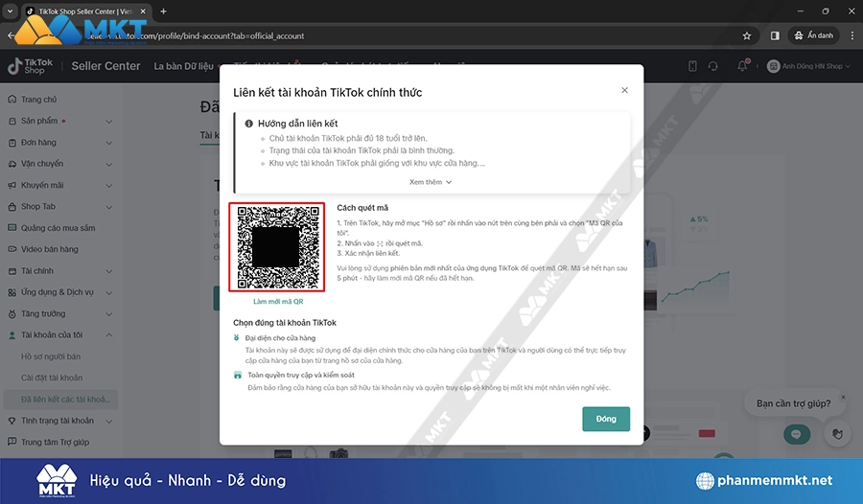The width and height of the screenshot is (863, 504).
Task: Click the Vận chuyển truck icon
Action: (x=12, y=164)
